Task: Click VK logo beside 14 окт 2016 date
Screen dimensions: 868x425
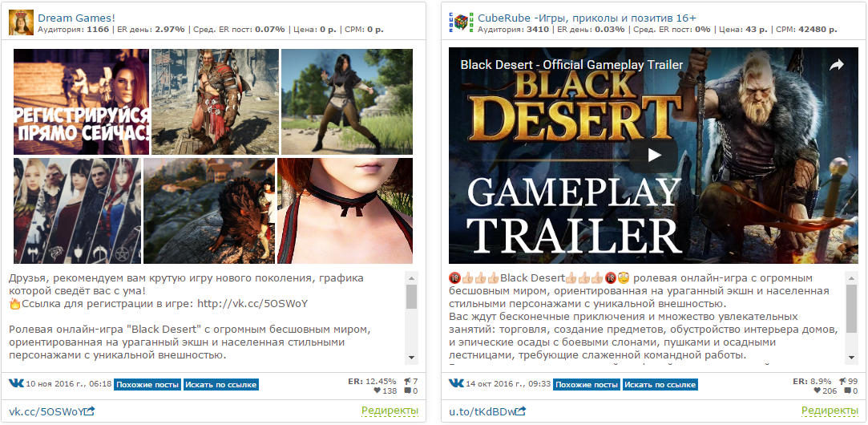Action: coord(456,383)
